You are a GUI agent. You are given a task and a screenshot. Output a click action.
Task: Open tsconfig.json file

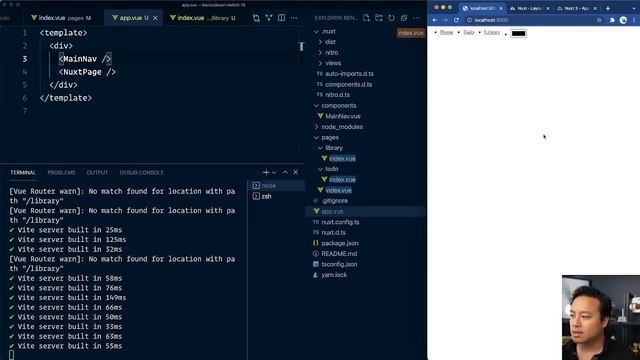coord(339,264)
